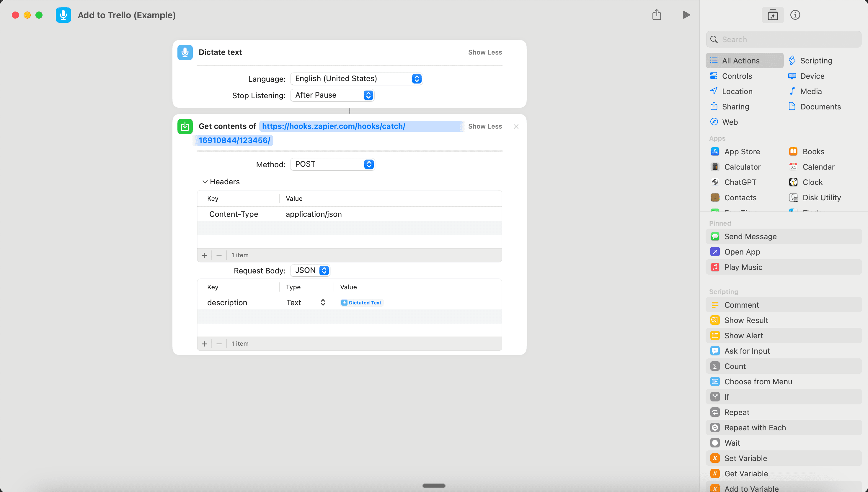Image resolution: width=868 pixels, height=492 pixels.
Task: Open the Request Body JSON dropdown
Action: (x=310, y=270)
